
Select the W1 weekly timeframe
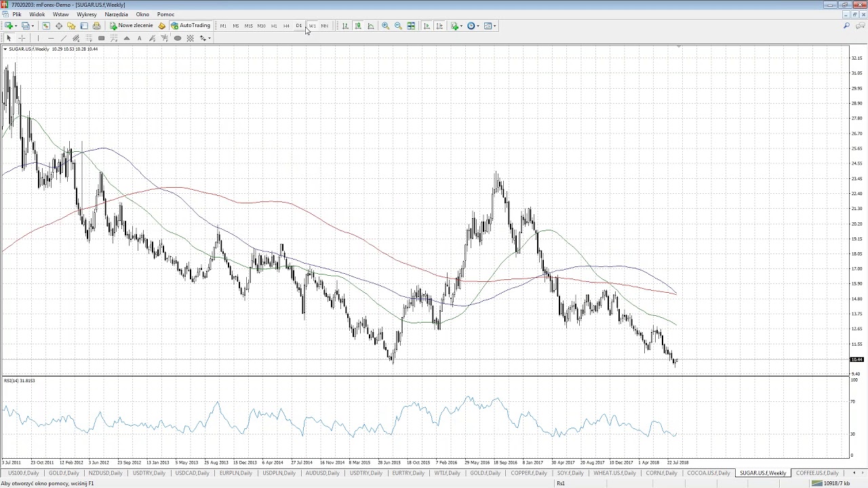click(x=312, y=26)
